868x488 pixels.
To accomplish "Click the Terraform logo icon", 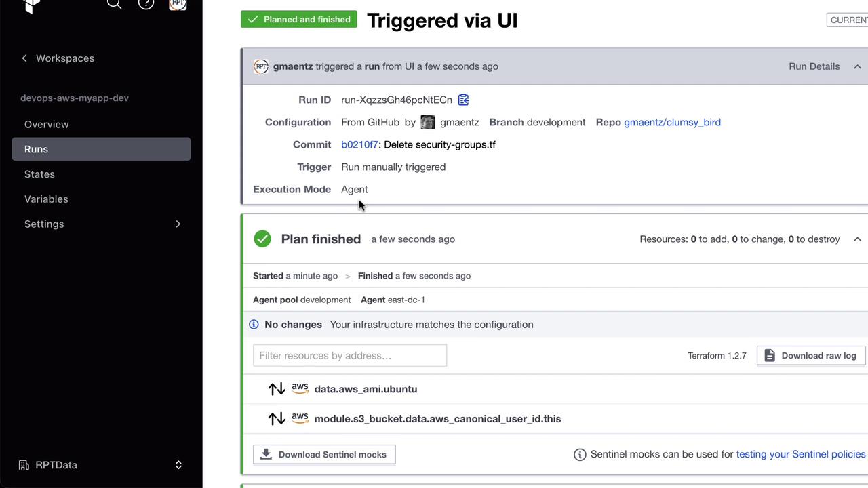I will 31,5.
